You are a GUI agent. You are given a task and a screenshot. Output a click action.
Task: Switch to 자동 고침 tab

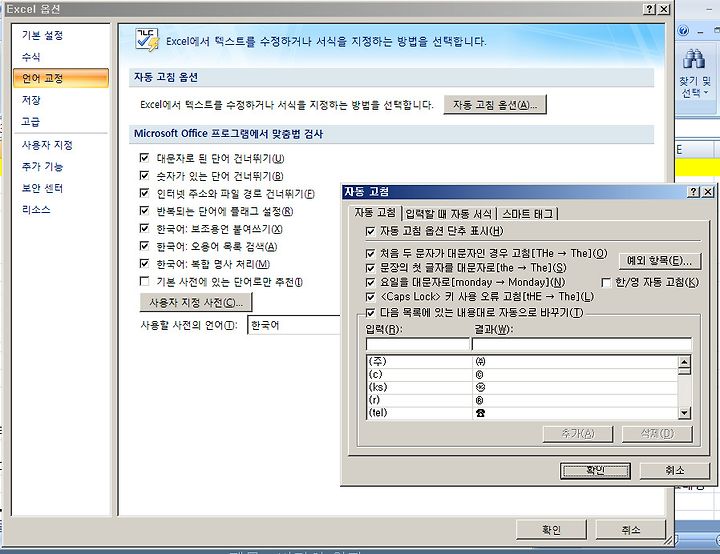tap(375, 212)
